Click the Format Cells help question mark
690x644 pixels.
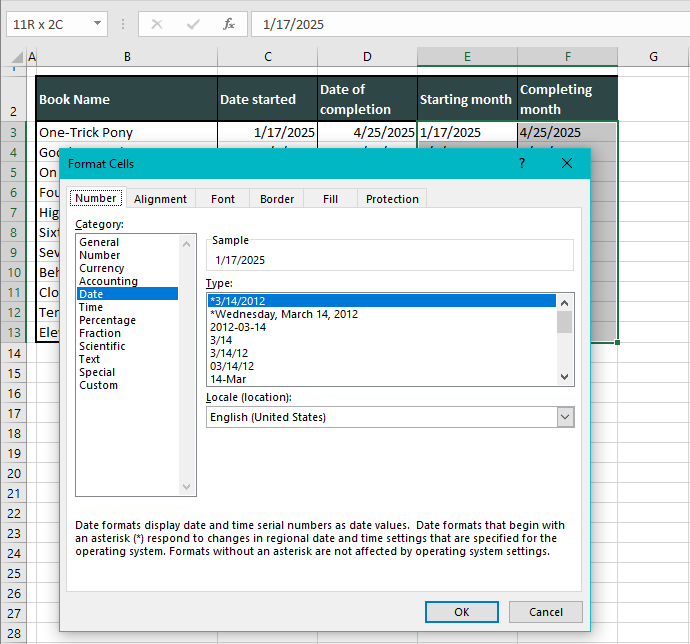pyautogui.click(x=522, y=163)
